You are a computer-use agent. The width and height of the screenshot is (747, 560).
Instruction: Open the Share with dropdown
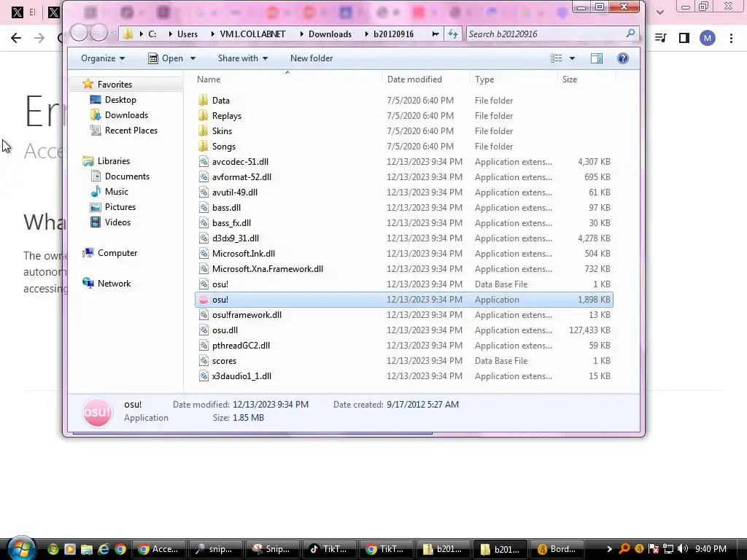243,58
